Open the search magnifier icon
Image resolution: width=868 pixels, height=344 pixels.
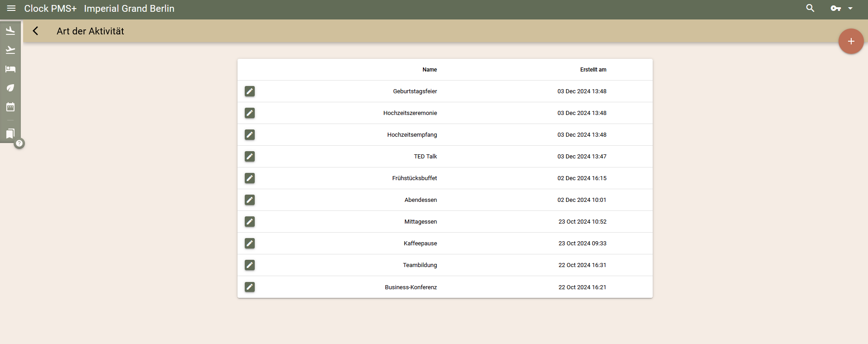[x=810, y=8]
